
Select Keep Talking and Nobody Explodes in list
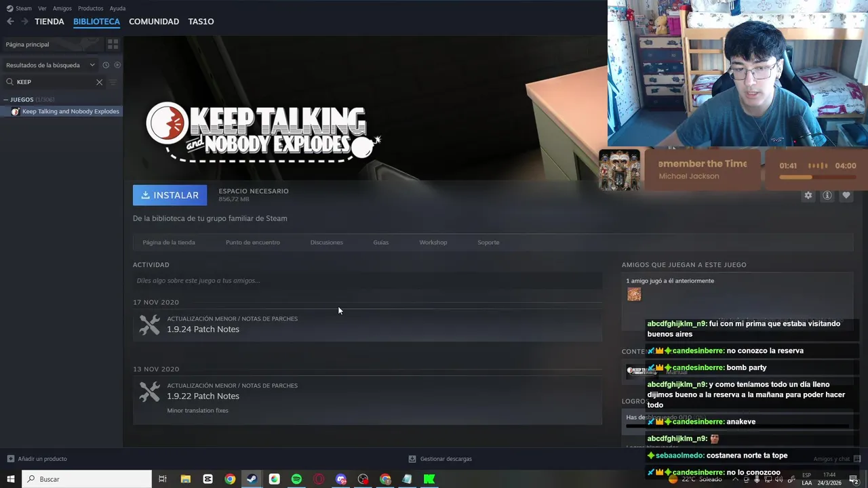tap(61, 111)
